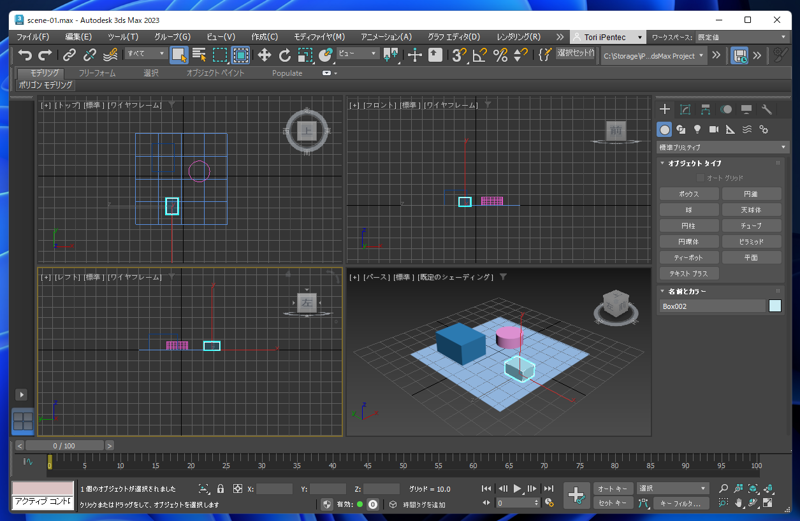Click the 円錐 primitive button

click(751, 194)
